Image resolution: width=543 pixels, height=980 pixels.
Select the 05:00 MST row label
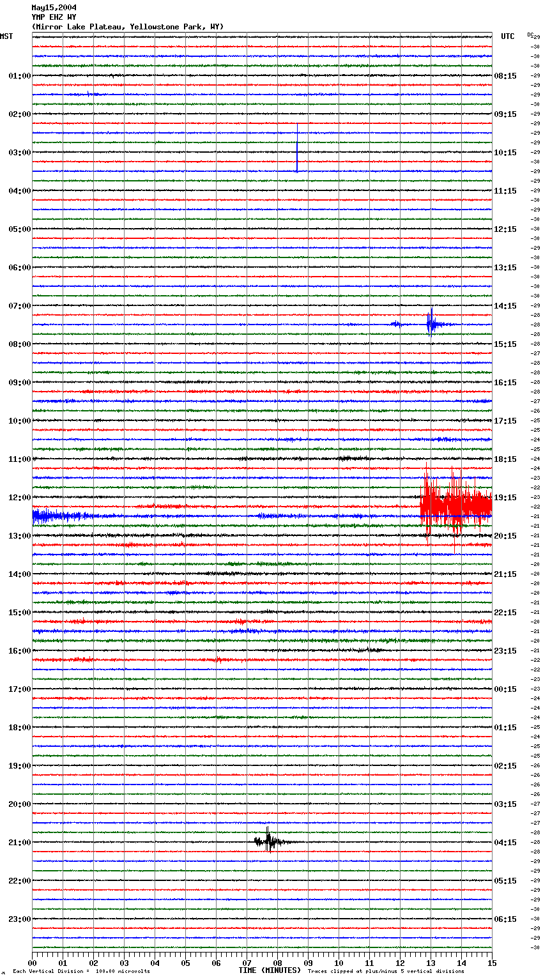pyautogui.click(x=20, y=229)
